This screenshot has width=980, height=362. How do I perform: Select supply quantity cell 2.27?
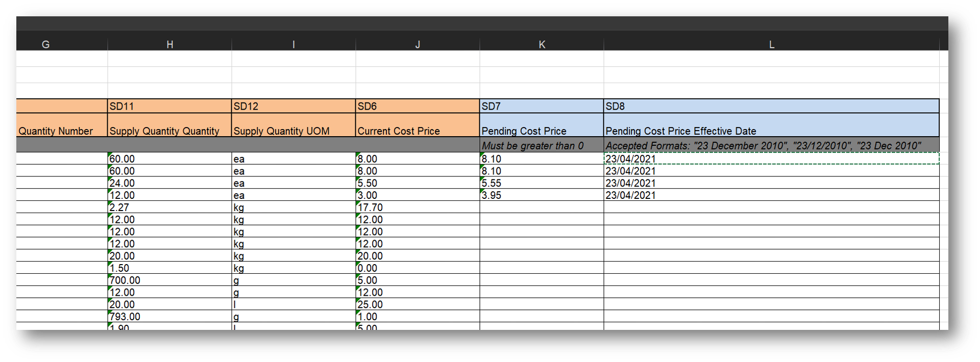pyautogui.click(x=169, y=208)
